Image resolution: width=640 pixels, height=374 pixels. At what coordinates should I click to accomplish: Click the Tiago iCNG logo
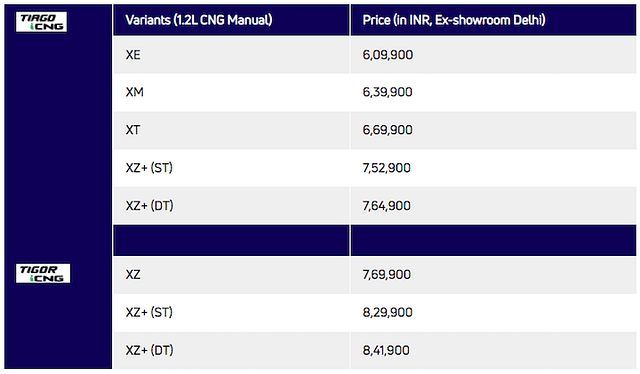pos(41,22)
